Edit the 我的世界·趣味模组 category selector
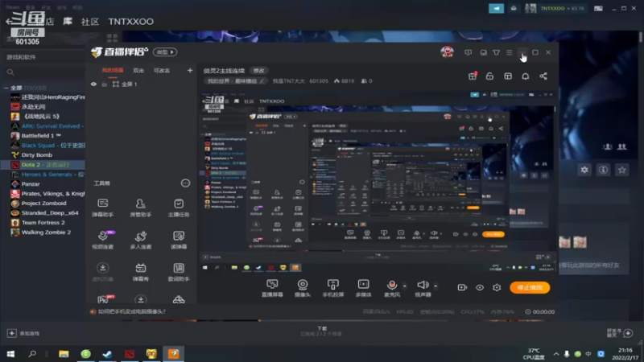Screen dimensions: 644x362 tap(236, 81)
